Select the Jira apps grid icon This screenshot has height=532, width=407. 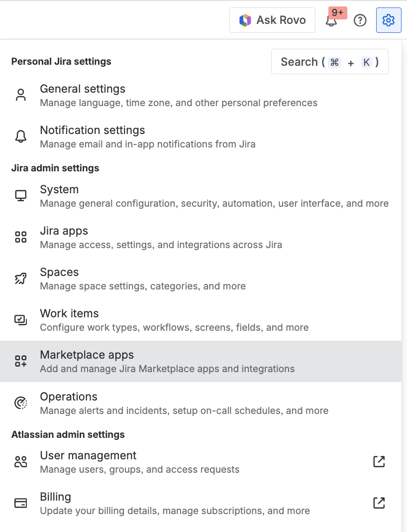[x=20, y=237]
